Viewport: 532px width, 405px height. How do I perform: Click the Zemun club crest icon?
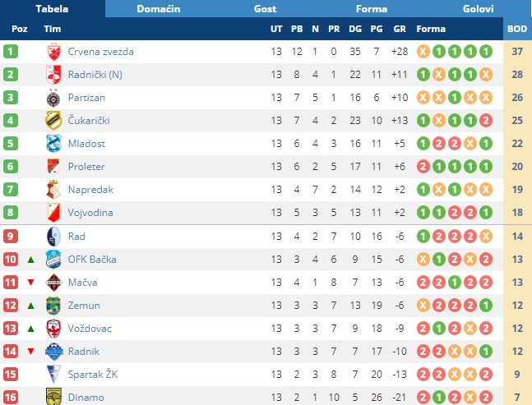tap(53, 306)
